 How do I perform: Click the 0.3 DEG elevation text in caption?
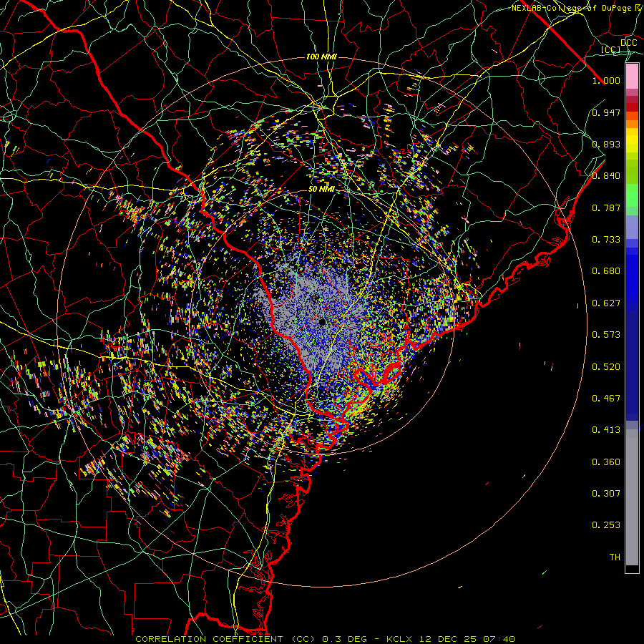point(344,639)
